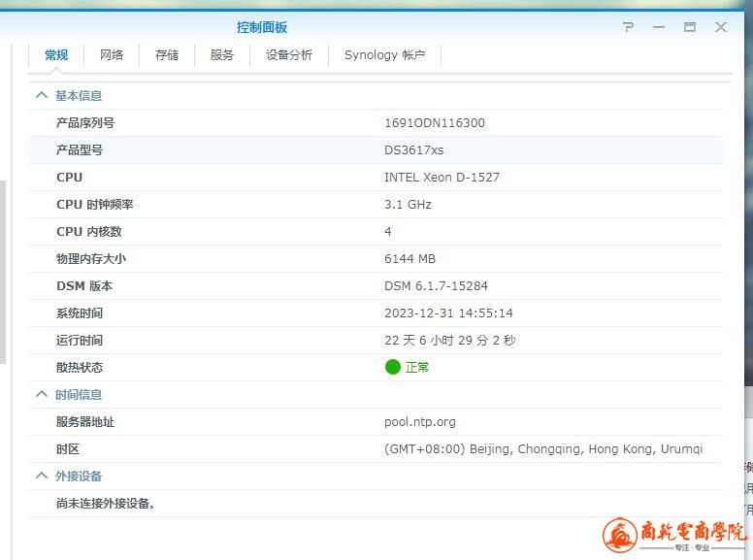Maximize the 控制面板 window
Image resolution: width=753 pixels, height=560 pixels.
(690, 27)
